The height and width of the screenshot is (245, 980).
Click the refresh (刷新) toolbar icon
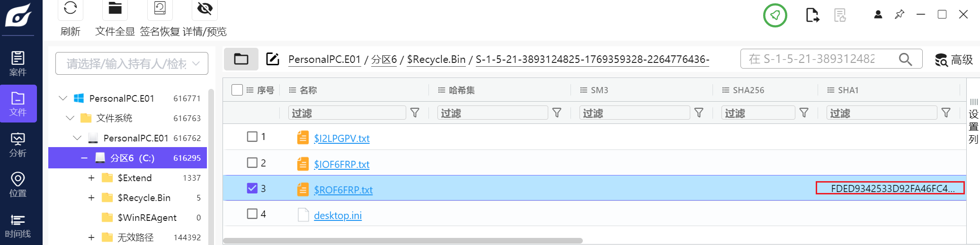[70, 9]
